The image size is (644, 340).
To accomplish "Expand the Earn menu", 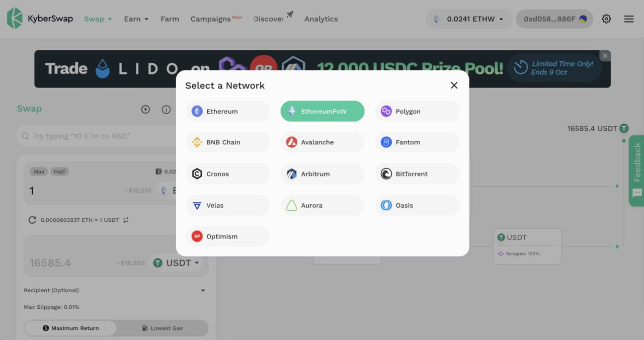I will coord(136,19).
